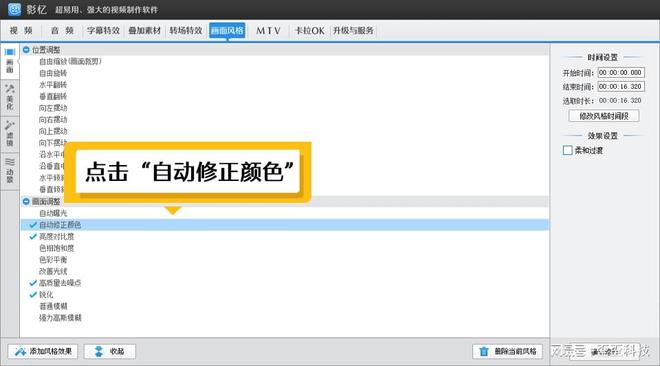Open the 美化 side tab

[x=10, y=97]
